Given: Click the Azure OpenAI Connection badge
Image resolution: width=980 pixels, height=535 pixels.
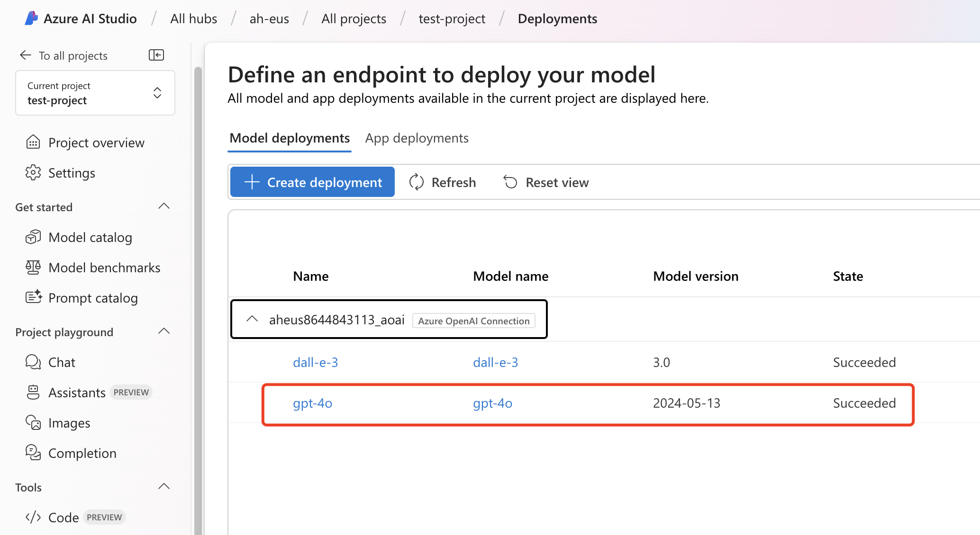Looking at the screenshot, I should point(473,321).
